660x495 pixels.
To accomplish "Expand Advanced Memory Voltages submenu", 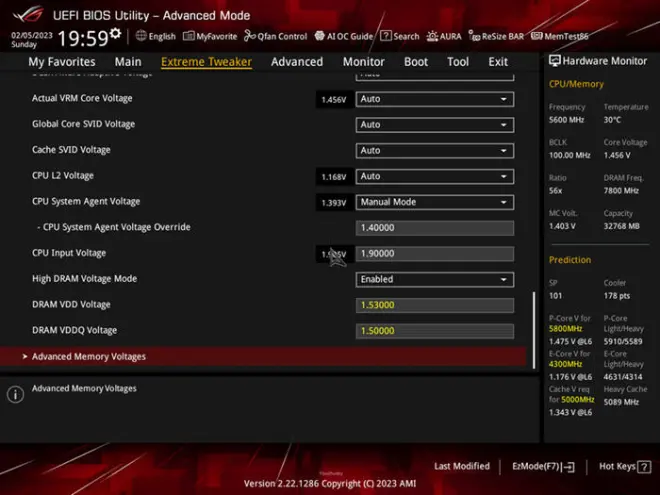I will (89, 357).
